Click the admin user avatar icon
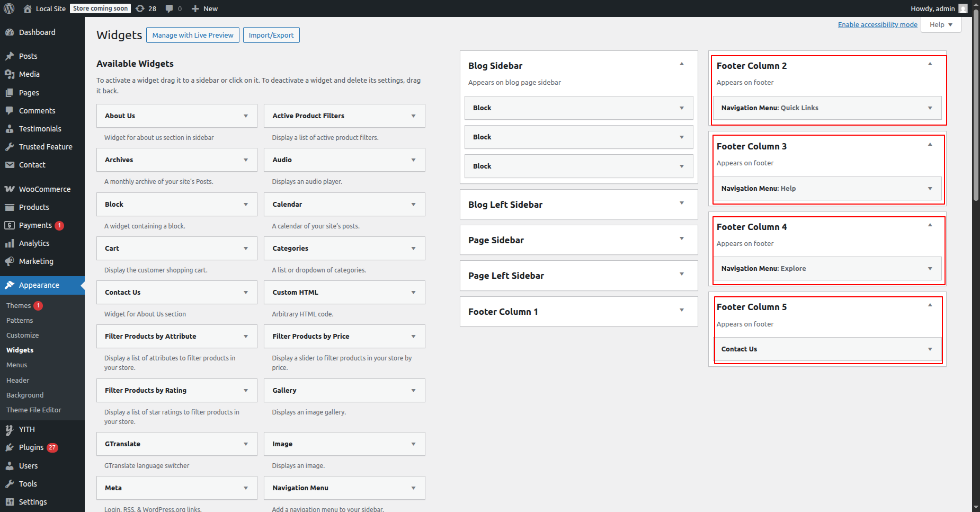The height and width of the screenshot is (512, 980). tap(963, 8)
